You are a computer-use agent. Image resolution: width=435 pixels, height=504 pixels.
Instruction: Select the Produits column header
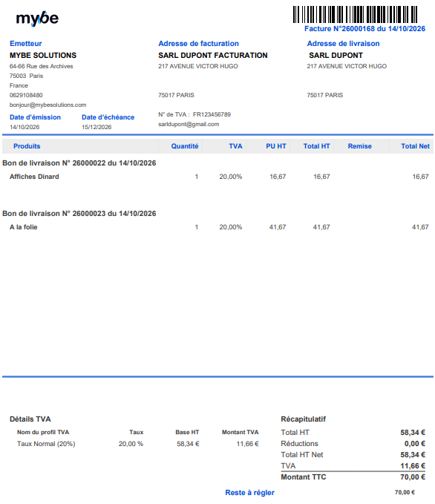tap(27, 146)
